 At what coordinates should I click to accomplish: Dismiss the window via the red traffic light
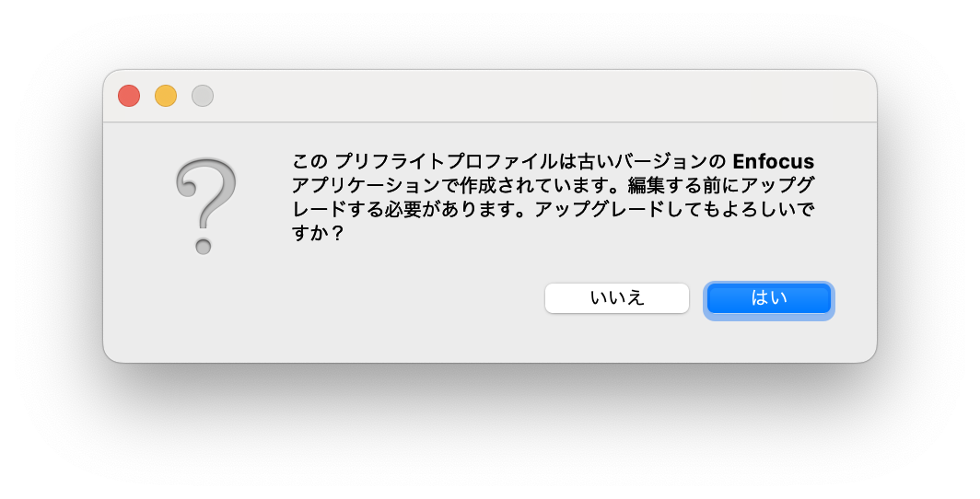[129, 96]
